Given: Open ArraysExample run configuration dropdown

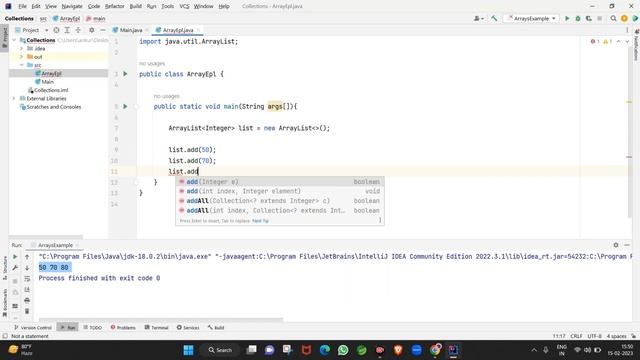Looking at the screenshot, I should click(531, 18).
